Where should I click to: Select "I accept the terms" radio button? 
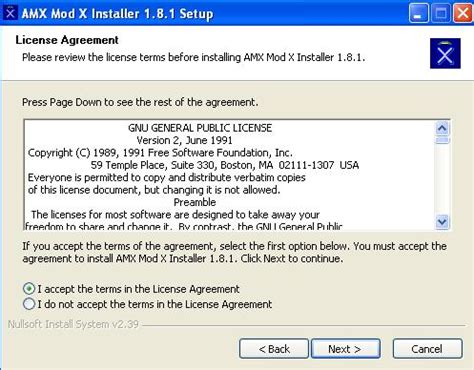pos(29,289)
